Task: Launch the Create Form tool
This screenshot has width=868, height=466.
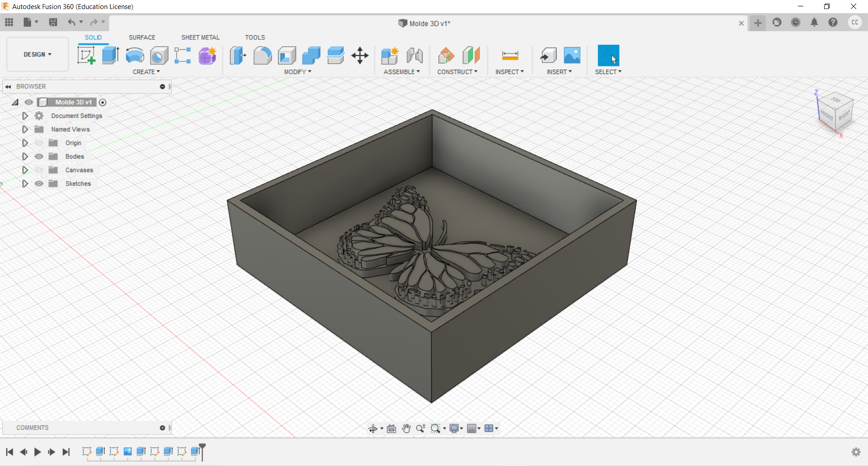Action: [207, 55]
